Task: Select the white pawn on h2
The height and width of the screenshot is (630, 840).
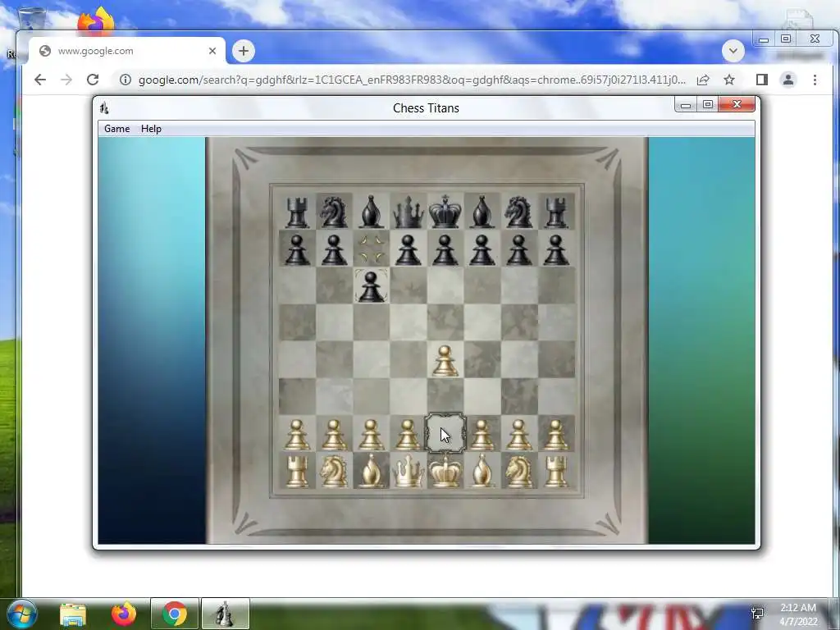Action: (556, 435)
